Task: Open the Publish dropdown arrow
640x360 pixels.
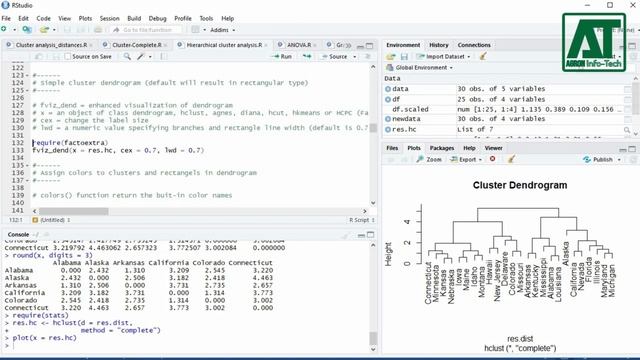Action: coord(619,160)
